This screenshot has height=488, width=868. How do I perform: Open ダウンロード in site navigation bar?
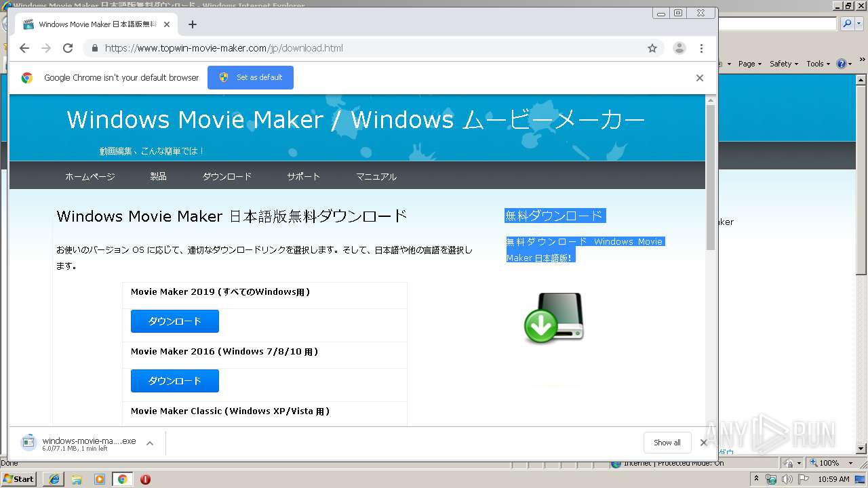pyautogui.click(x=226, y=176)
